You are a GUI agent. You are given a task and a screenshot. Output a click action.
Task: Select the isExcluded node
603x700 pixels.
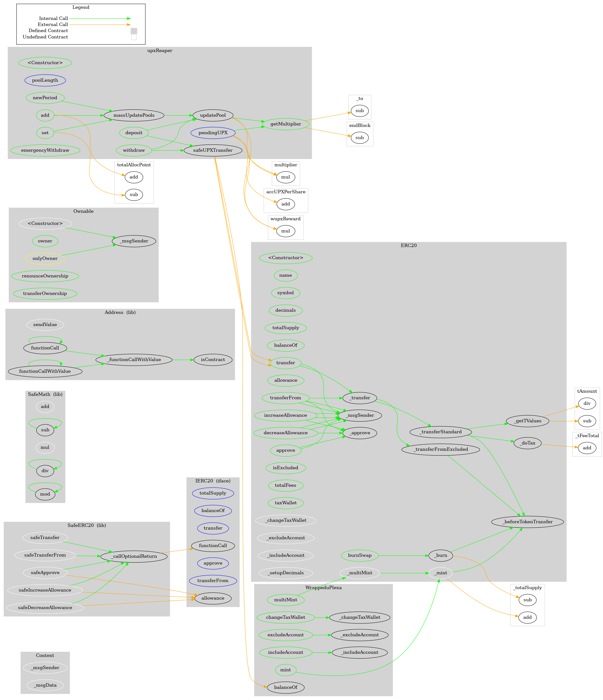(x=286, y=468)
